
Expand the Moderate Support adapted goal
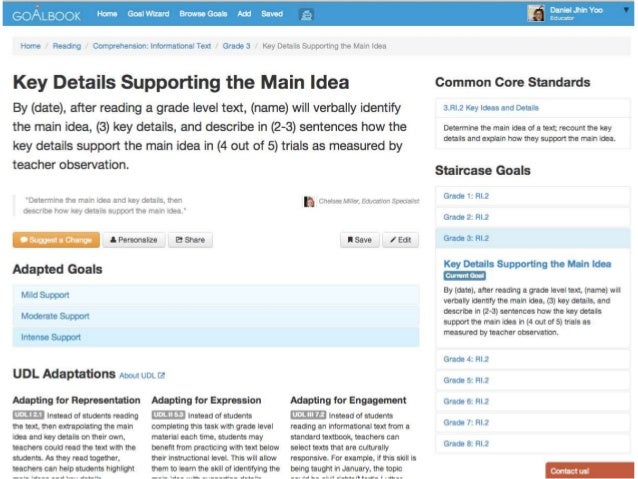click(x=216, y=316)
